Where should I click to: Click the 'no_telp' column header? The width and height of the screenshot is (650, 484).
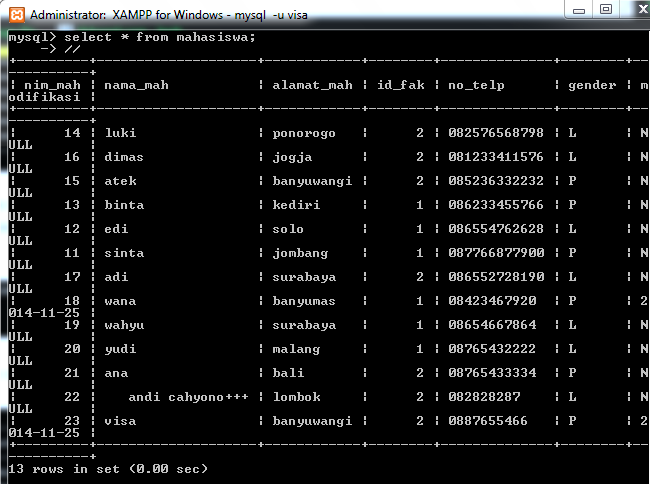(476, 85)
